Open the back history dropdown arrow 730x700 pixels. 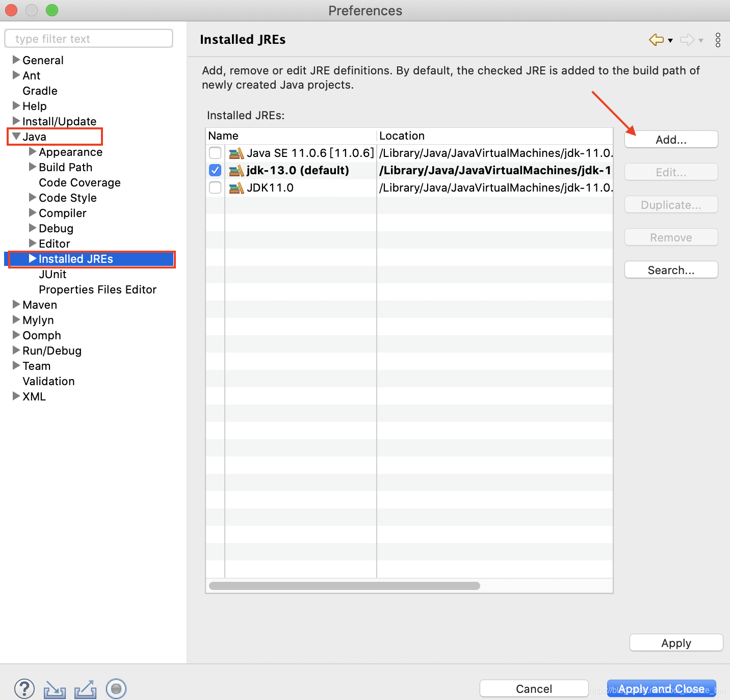click(670, 41)
